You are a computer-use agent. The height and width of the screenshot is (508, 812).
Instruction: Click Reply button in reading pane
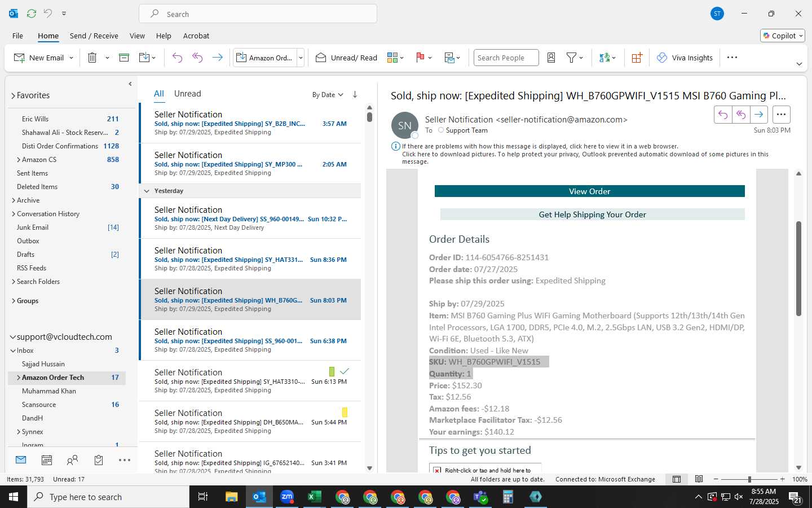click(723, 115)
